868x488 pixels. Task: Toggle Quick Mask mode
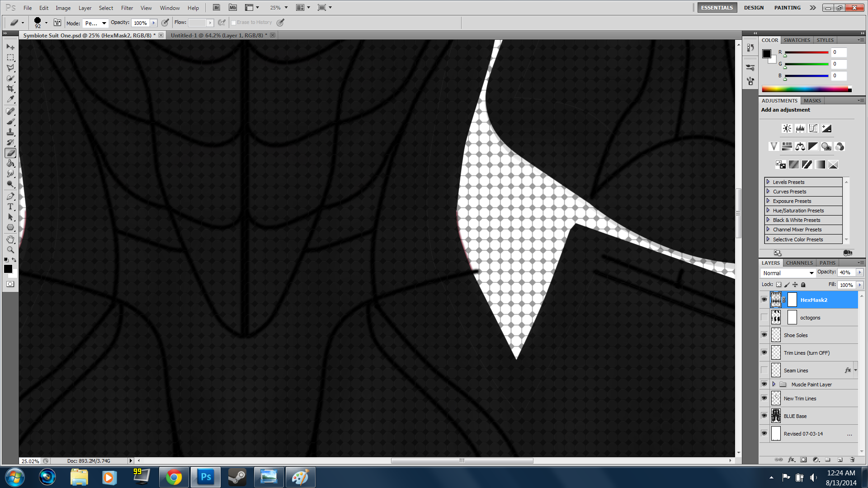tap(10, 284)
